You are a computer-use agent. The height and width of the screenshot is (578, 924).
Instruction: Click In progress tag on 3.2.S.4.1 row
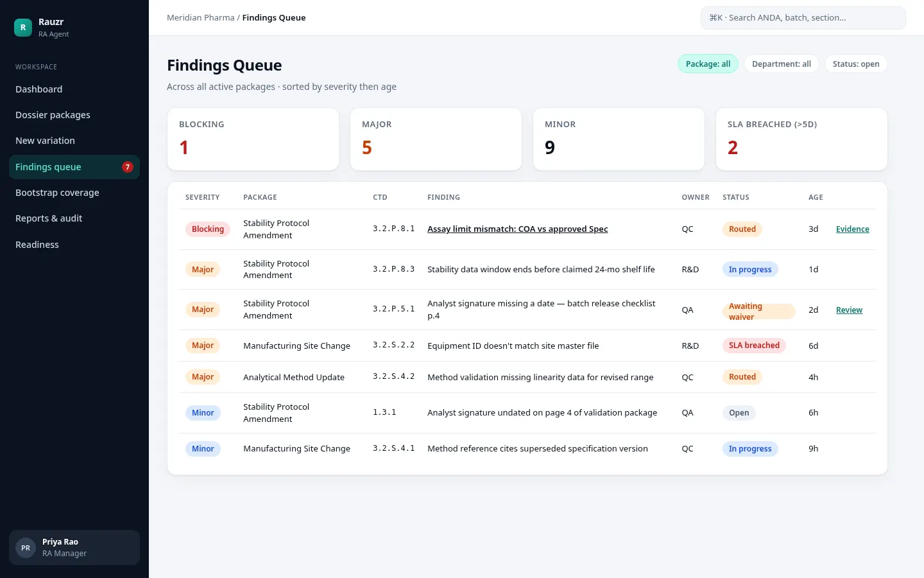[x=750, y=449]
